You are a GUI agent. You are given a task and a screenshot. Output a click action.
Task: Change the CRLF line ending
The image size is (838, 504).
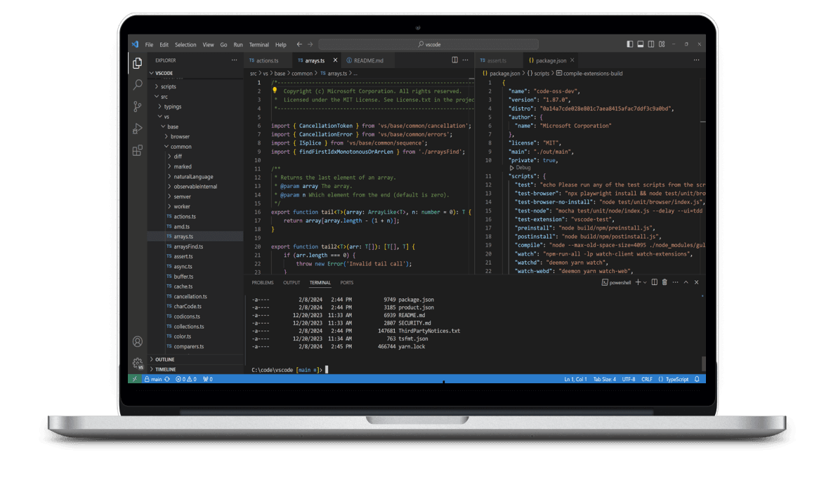pos(647,379)
